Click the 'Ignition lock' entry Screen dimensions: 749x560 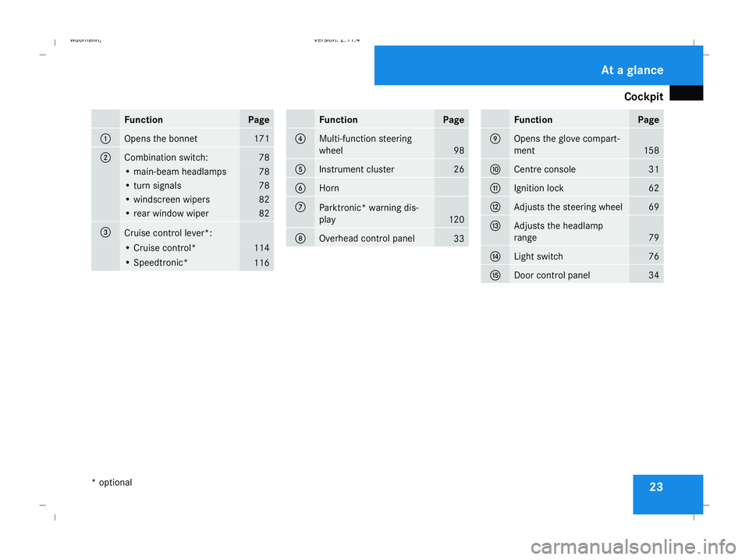tap(539, 189)
